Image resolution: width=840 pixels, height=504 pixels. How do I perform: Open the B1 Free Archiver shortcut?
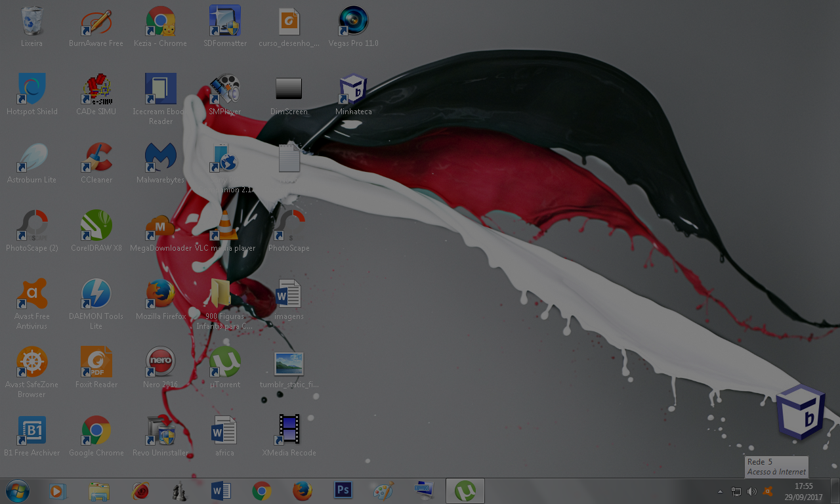pyautogui.click(x=31, y=436)
